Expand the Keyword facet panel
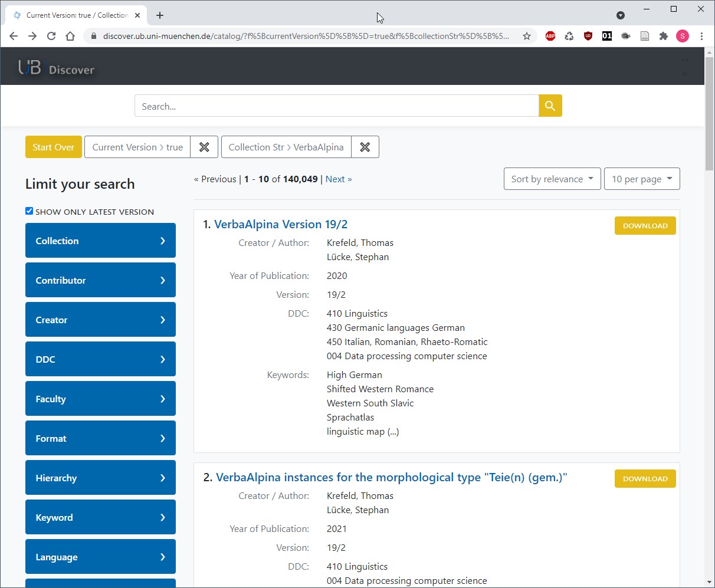 pos(100,517)
